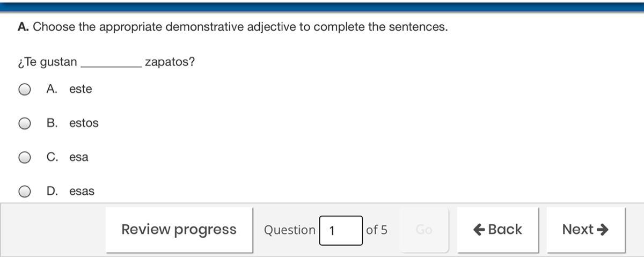Open the Review progress page
This screenshot has width=644, height=257.
click(179, 230)
